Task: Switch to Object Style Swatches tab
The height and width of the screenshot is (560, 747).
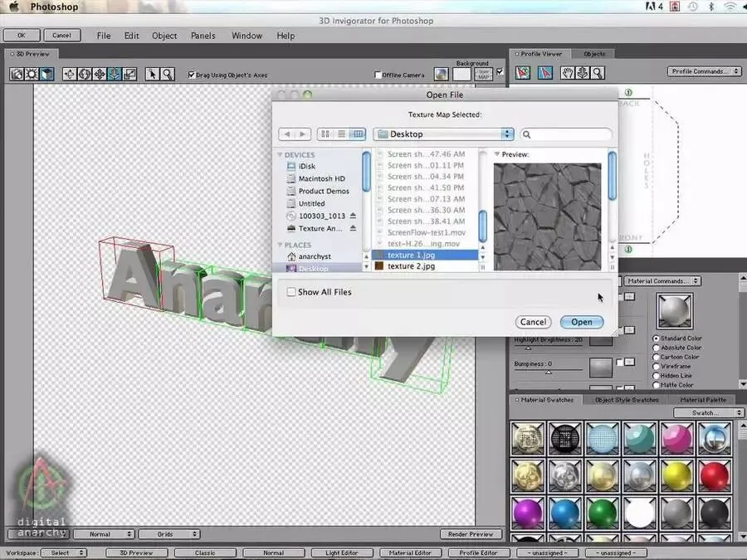Action: point(627,400)
